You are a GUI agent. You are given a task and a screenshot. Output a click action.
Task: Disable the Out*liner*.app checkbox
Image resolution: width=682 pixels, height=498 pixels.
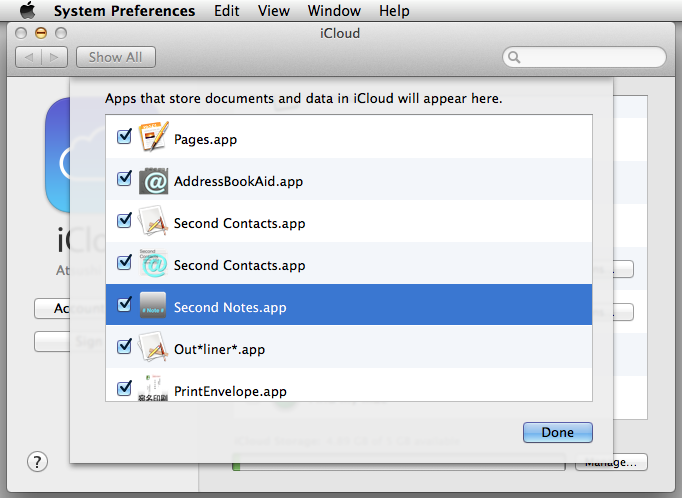pos(124,347)
